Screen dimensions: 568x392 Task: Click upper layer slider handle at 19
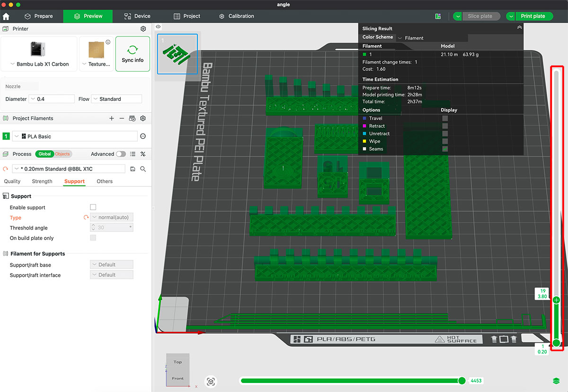(557, 300)
